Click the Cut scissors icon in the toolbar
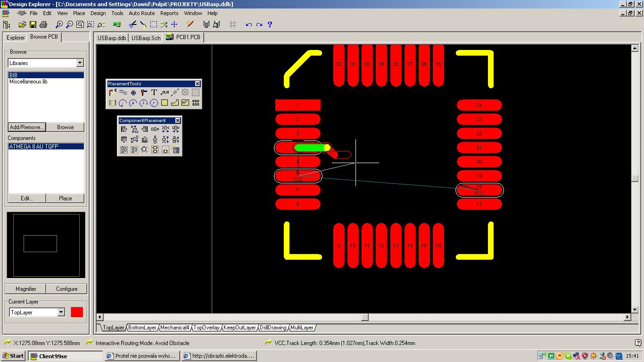 pyautogui.click(x=132, y=25)
